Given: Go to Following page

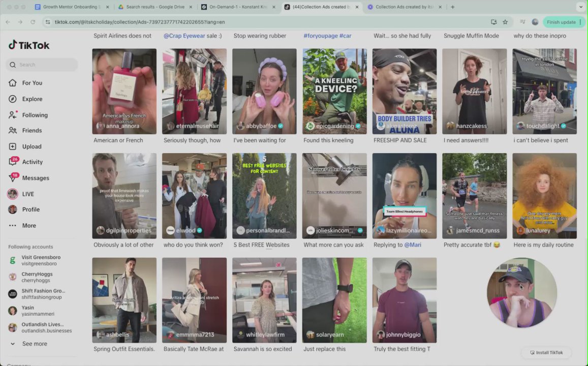Looking at the screenshot, I should pos(35,115).
